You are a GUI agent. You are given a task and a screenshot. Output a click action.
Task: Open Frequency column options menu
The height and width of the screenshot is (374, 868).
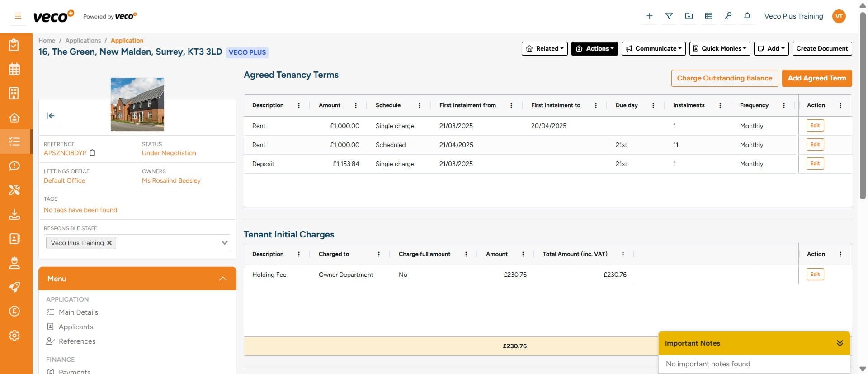tap(784, 105)
